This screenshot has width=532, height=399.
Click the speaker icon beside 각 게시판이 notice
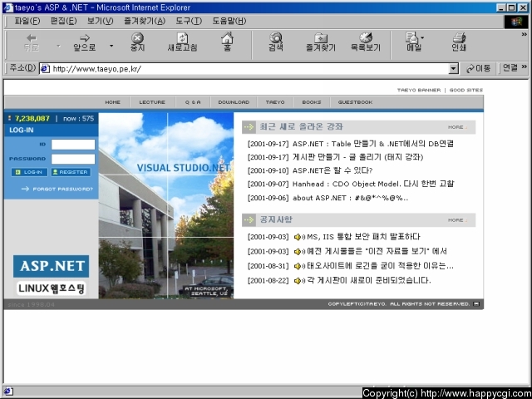click(299, 281)
